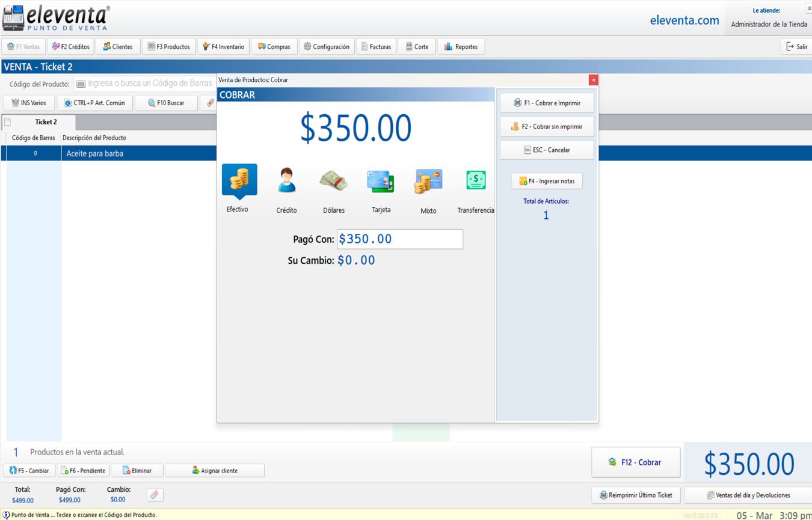The image size is (812, 520).
Task: Cancel payment with ESC - Cancelar button
Action: click(x=547, y=150)
